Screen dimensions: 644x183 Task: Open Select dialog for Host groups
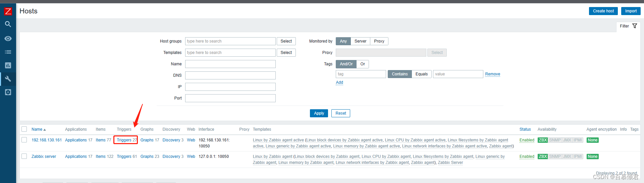pyautogui.click(x=286, y=41)
